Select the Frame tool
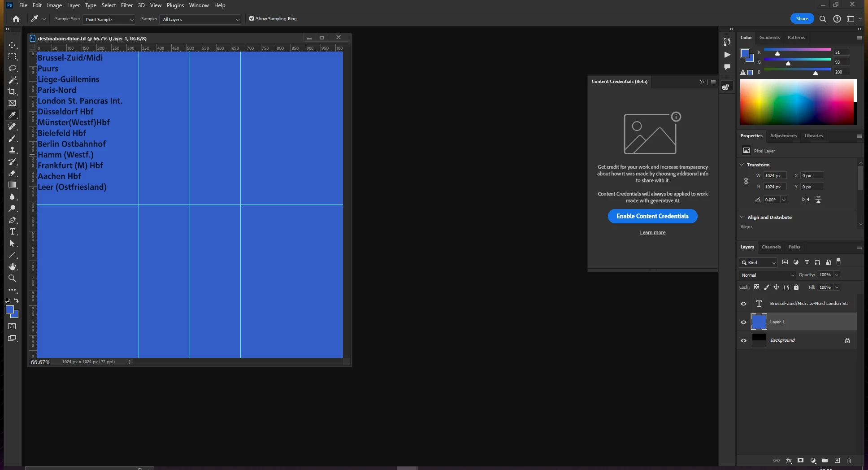Image resolution: width=868 pixels, height=470 pixels. click(12, 103)
